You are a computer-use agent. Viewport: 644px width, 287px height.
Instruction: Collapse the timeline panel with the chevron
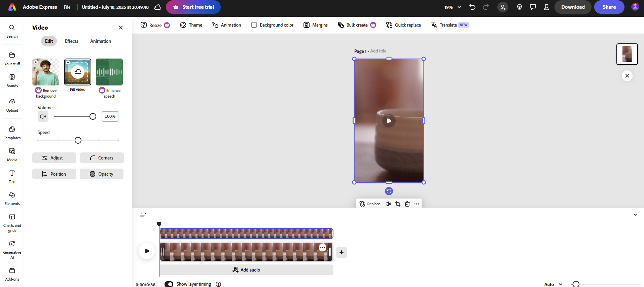[635, 215]
